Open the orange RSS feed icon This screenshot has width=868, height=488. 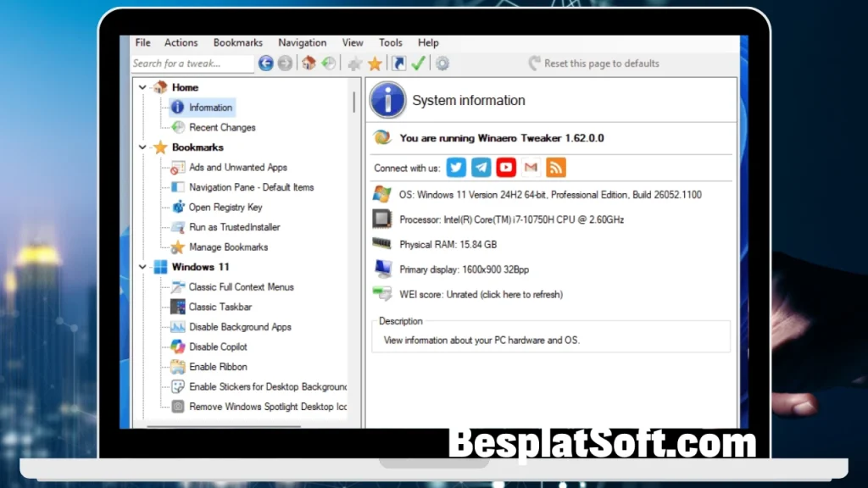click(x=556, y=168)
